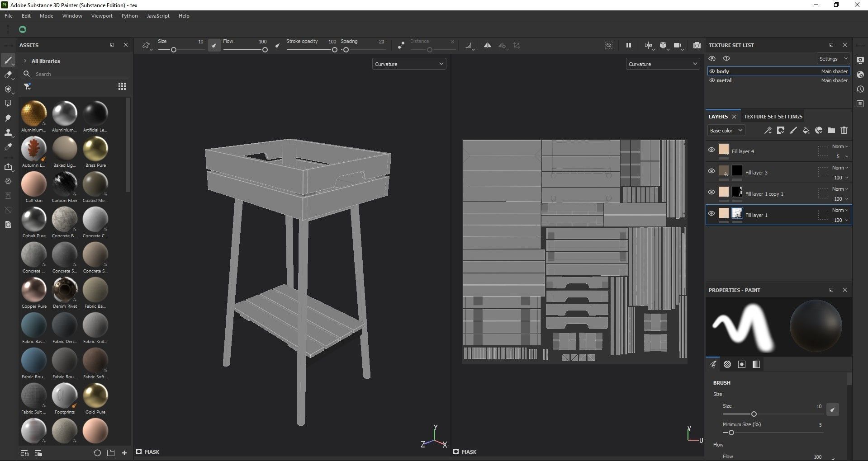
Task: Open the Window menu
Action: coord(72,16)
